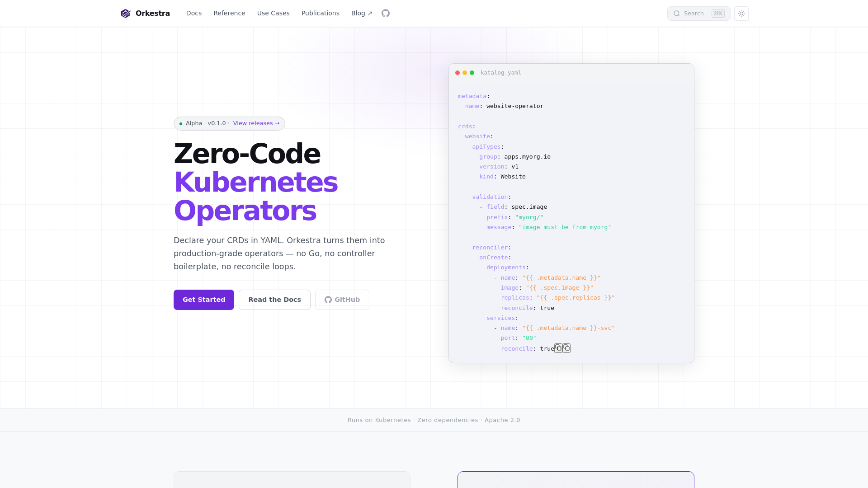The width and height of the screenshot is (868, 488).
Task: Click the 'image must be from myorg' message
Action: coord(565,227)
